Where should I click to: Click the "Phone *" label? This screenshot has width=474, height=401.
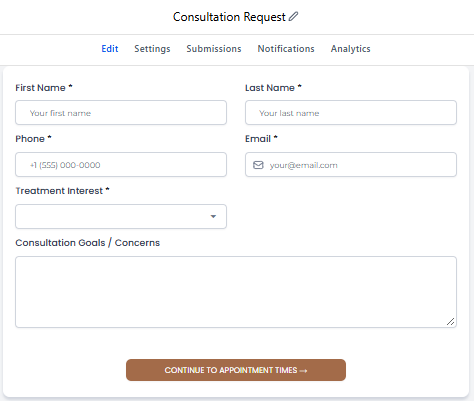click(33, 139)
